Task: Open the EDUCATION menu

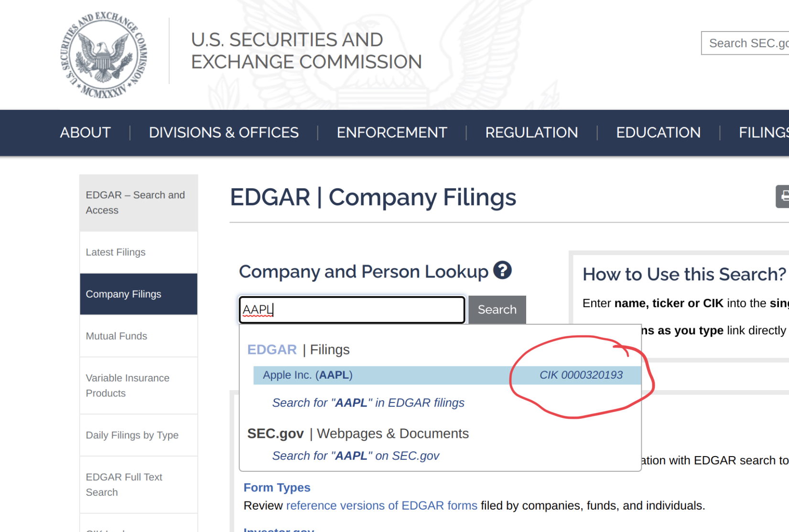Action: 658,133
